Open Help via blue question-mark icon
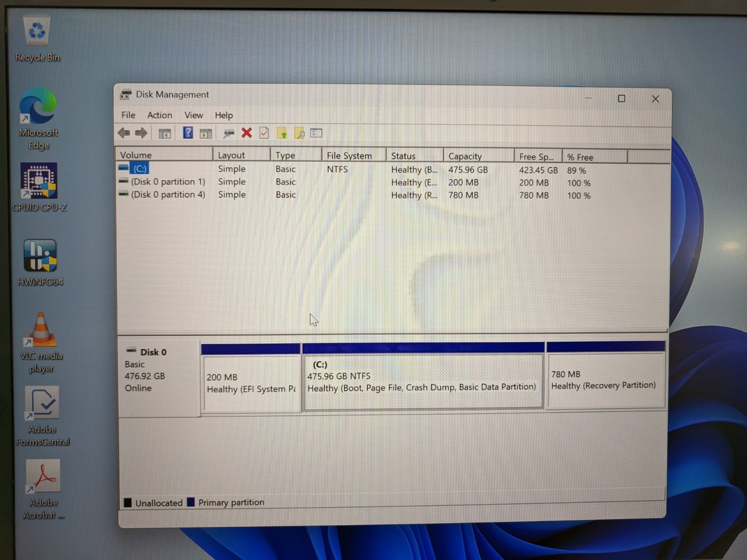747x560 pixels. click(x=188, y=133)
